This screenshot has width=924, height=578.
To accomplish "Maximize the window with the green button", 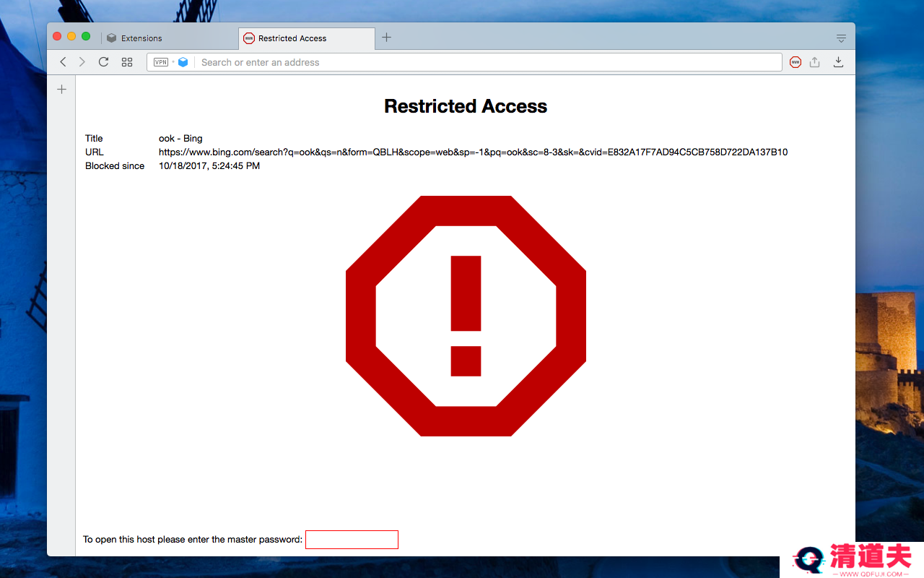I will pos(86,37).
